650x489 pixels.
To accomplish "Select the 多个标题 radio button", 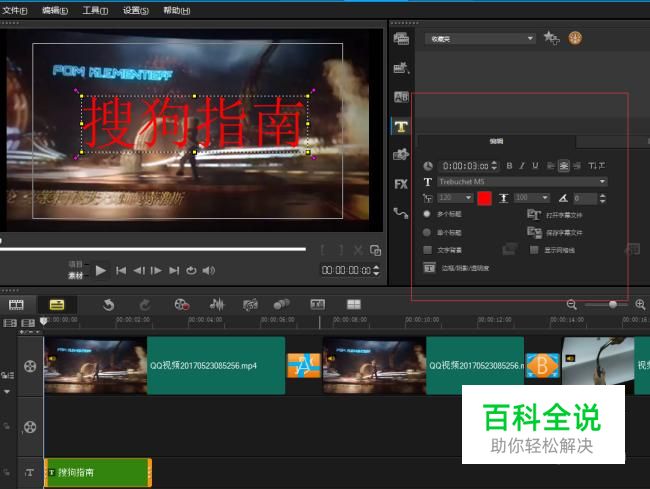I will click(428, 214).
